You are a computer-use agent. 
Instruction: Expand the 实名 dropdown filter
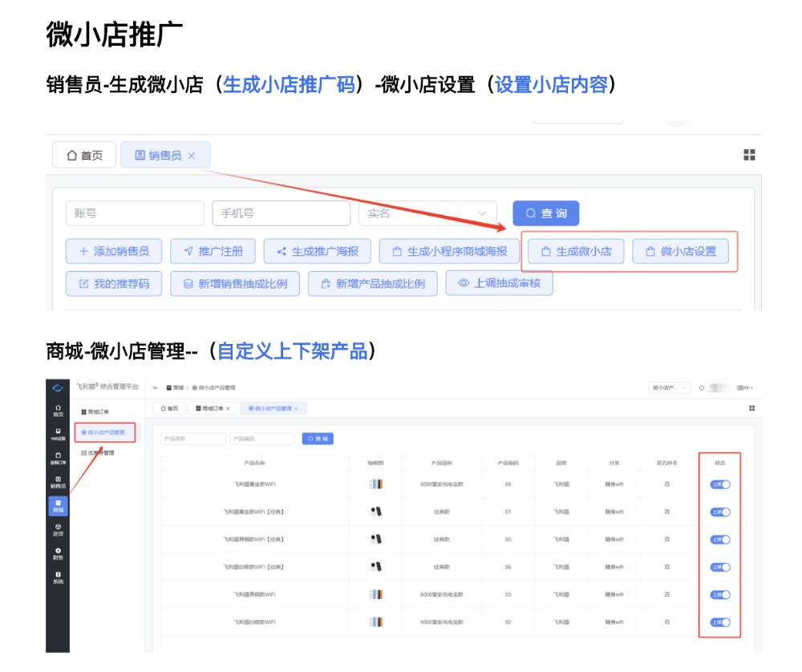(427, 213)
